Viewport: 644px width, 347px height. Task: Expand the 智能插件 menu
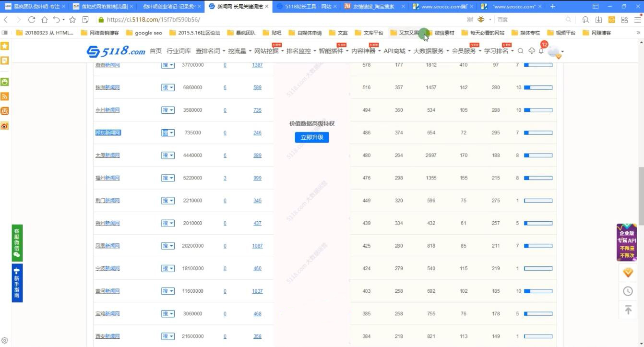pos(334,51)
